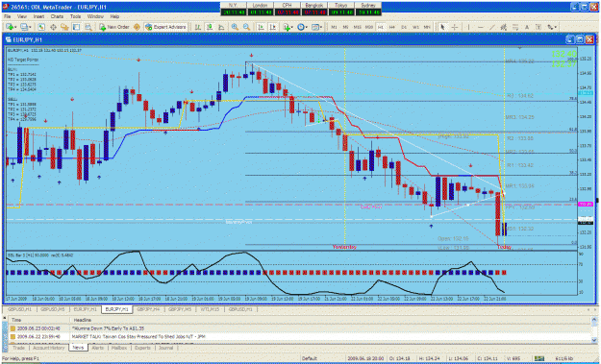Select the equidistant channel tool
Image resolution: width=601 pixels, height=364 pixels.
504,27
